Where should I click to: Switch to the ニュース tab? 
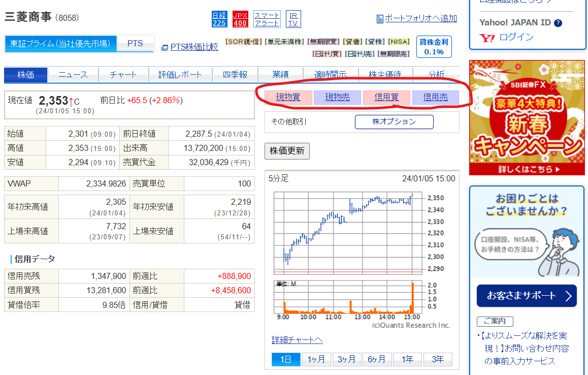[x=72, y=75]
